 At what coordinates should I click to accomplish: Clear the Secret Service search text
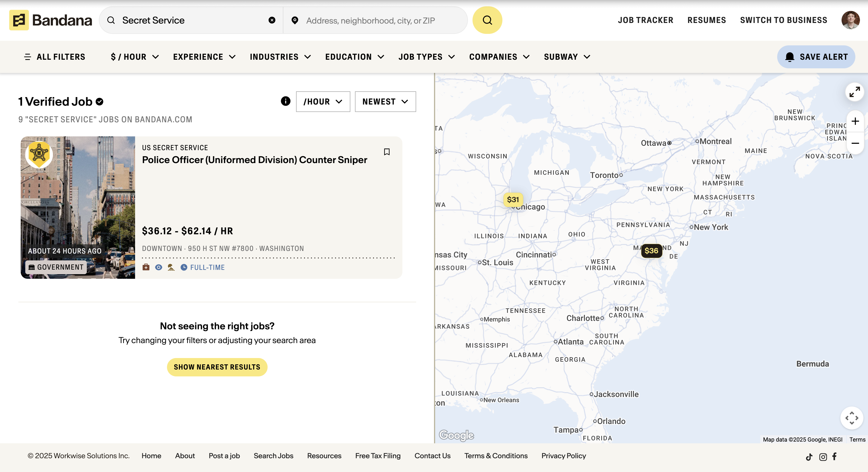coord(272,20)
